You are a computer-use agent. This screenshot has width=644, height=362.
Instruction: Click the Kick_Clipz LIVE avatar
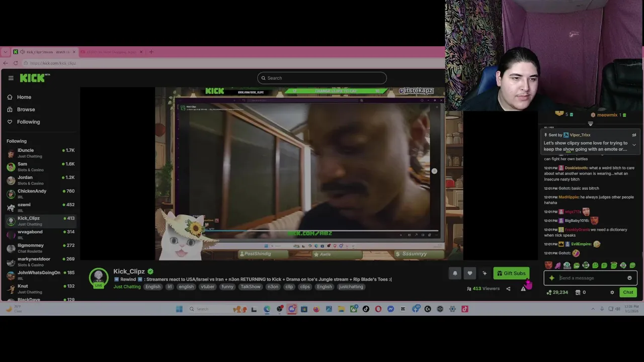99,278
